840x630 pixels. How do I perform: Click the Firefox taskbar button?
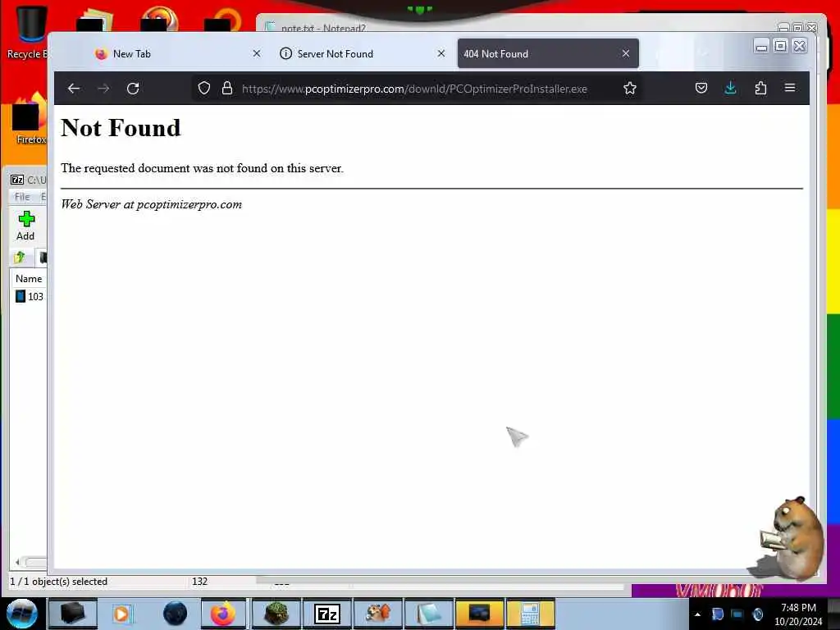pos(223,614)
